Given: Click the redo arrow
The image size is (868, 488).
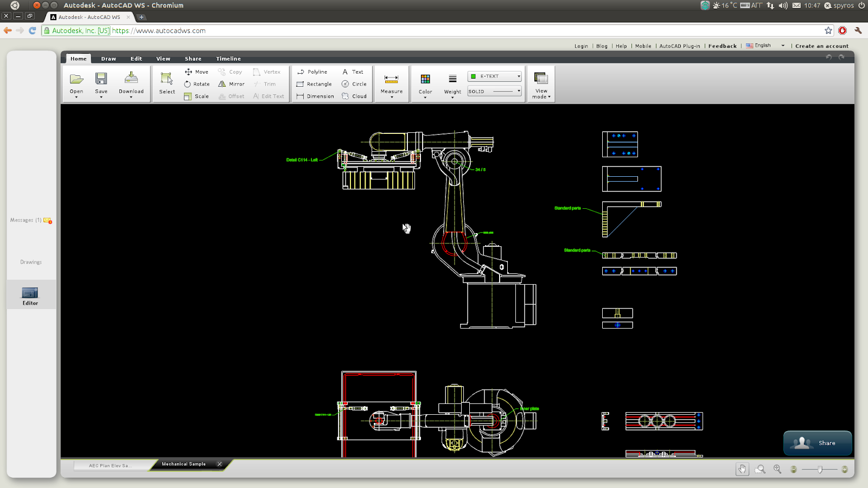Looking at the screenshot, I should click(x=841, y=57).
